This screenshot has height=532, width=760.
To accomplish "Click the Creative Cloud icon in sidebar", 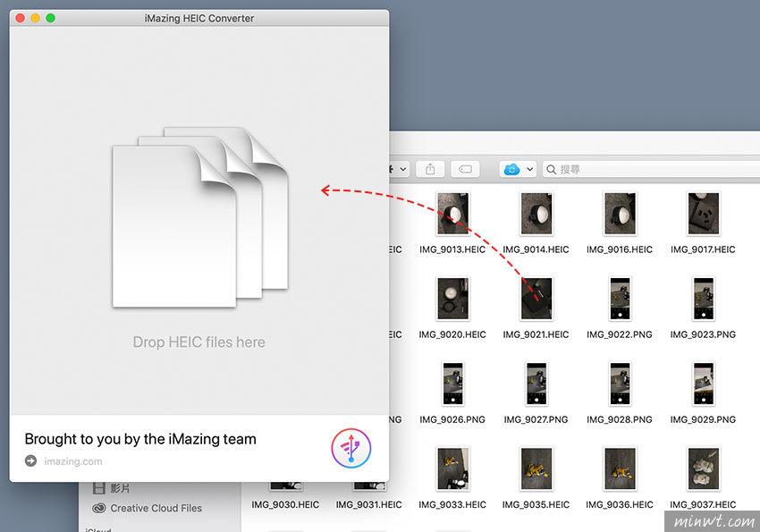I will pos(99,508).
